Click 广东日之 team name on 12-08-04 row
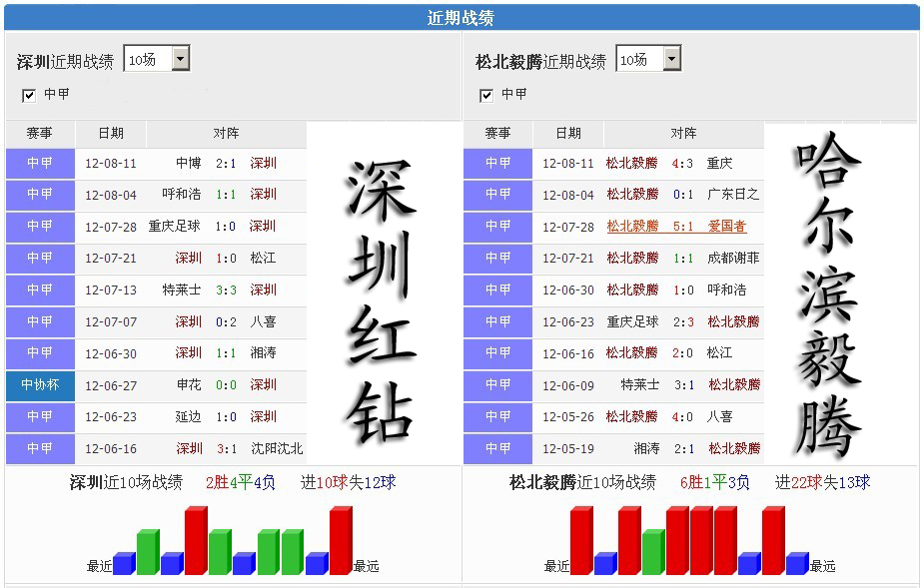This screenshot has height=588, width=924. point(733,195)
